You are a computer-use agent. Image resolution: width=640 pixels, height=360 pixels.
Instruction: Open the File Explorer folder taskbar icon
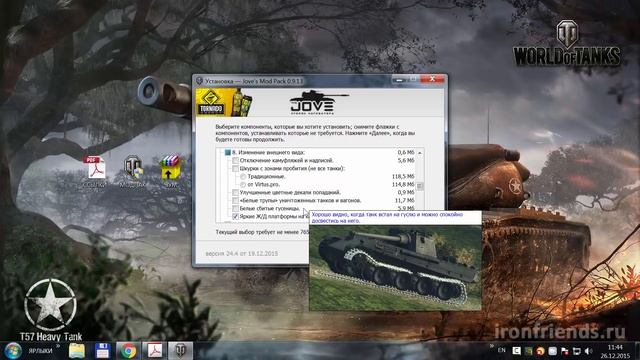click(x=77, y=351)
